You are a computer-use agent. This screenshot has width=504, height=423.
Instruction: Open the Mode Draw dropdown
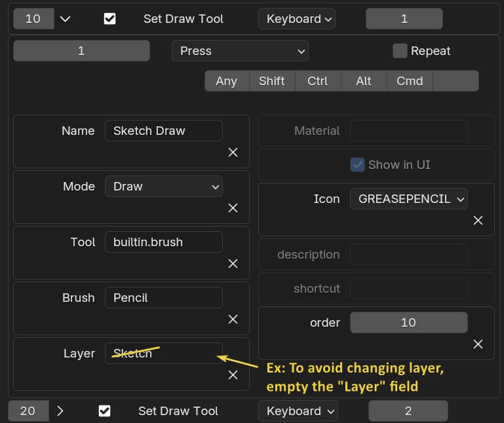[x=164, y=186]
